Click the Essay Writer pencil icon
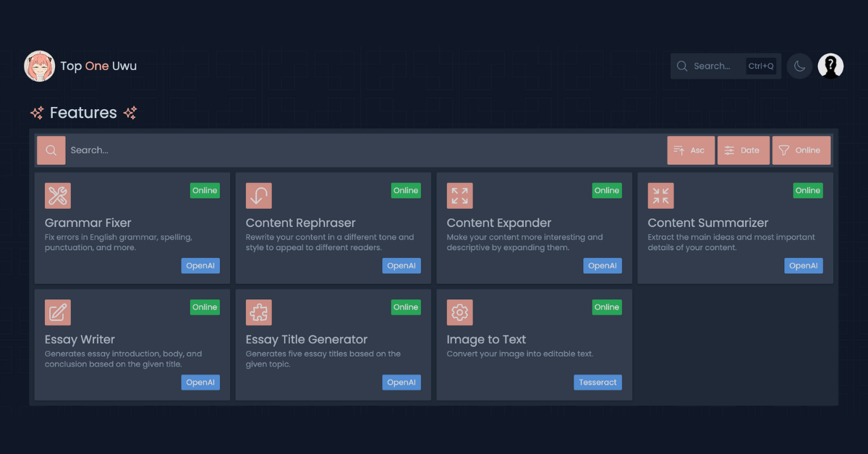The width and height of the screenshot is (868, 454). 58,312
